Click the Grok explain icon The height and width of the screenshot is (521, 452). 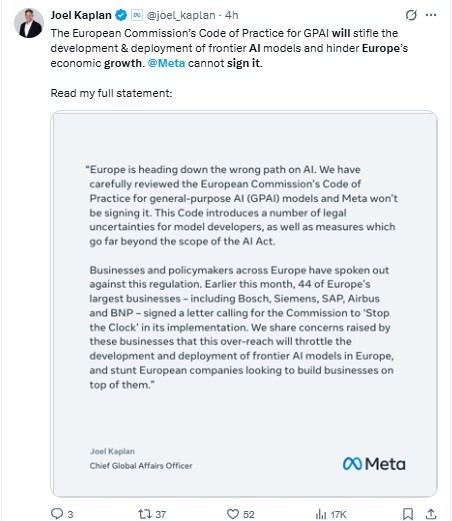[411, 15]
